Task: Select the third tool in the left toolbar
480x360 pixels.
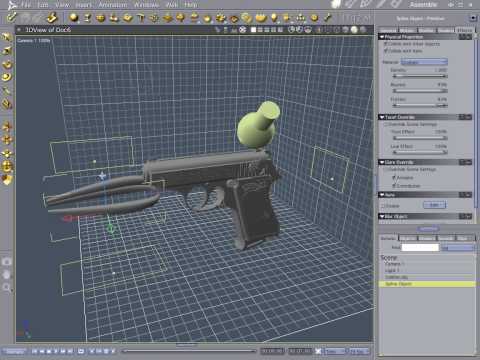Action: click(7, 64)
